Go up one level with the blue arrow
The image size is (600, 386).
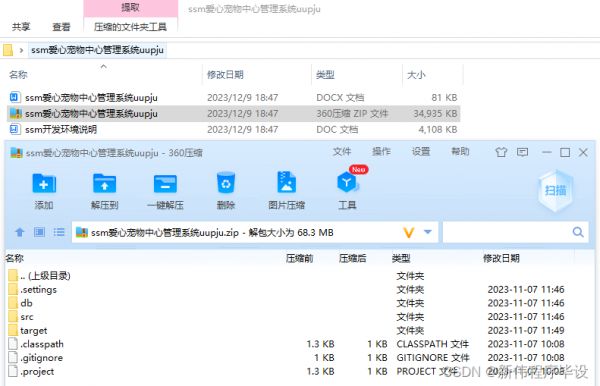pos(20,232)
